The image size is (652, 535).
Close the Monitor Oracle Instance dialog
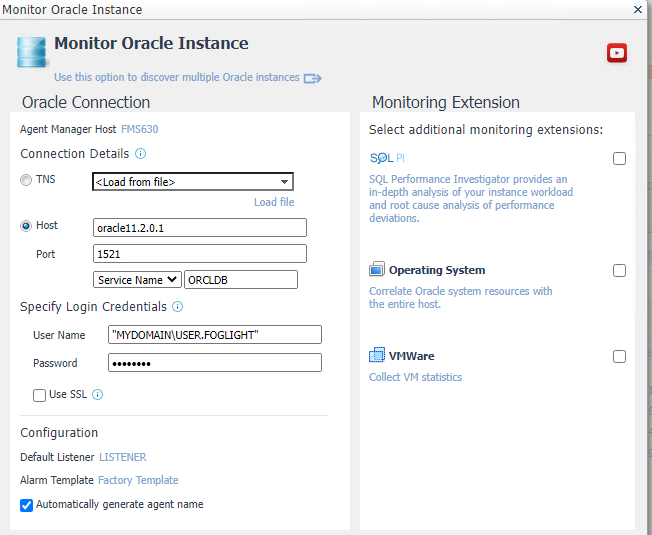click(x=638, y=9)
